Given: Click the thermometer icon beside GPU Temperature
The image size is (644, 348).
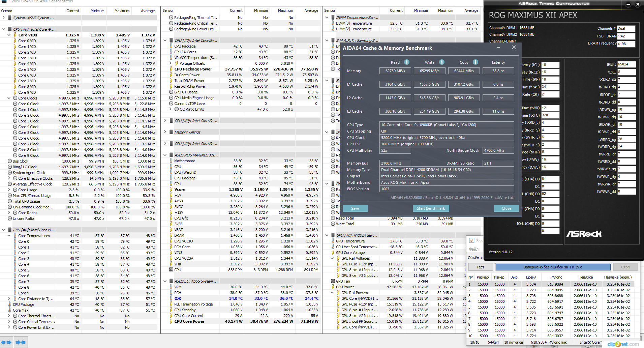Looking at the screenshot, I should (333, 241).
